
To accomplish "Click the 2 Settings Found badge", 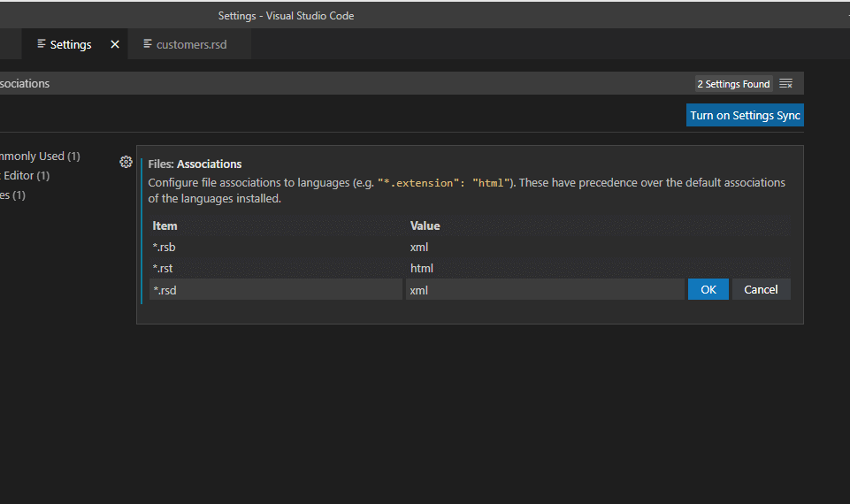I will tap(733, 84).
